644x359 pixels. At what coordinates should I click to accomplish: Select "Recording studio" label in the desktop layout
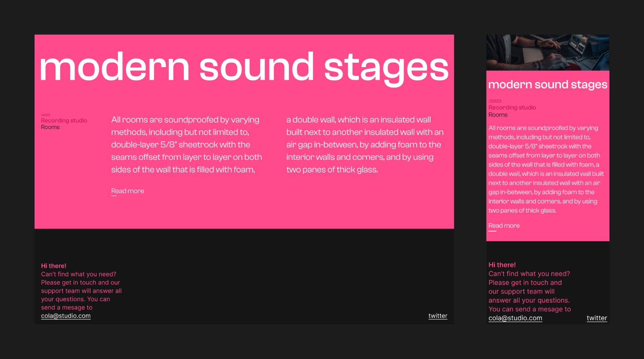pos(64,121)
